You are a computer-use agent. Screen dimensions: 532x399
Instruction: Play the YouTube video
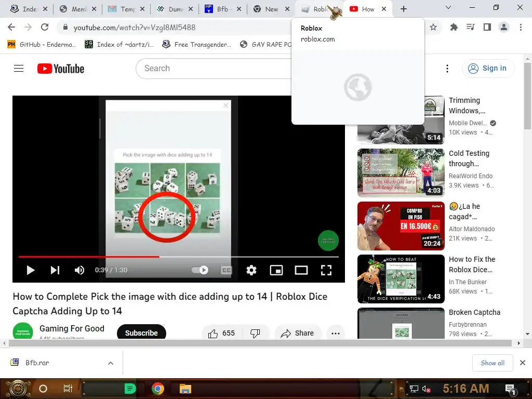tap(31, 270)
